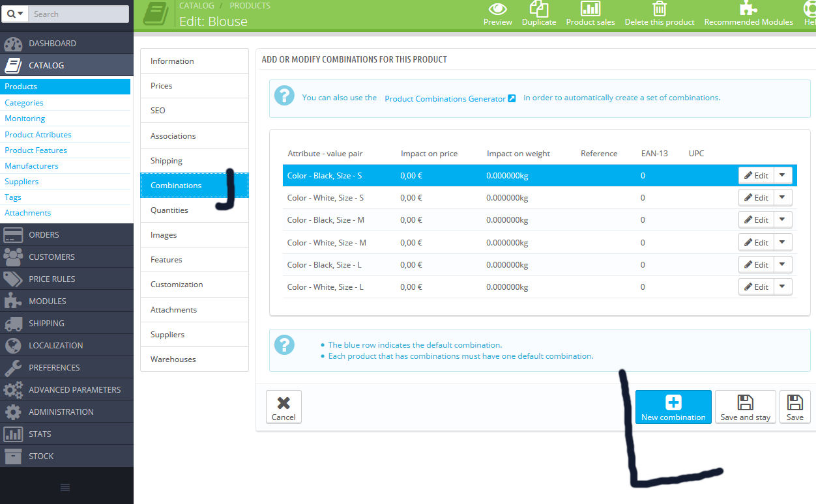Viewport: 816px width, 504px height.
Task: Click the Save button
Action: [794, 407]
